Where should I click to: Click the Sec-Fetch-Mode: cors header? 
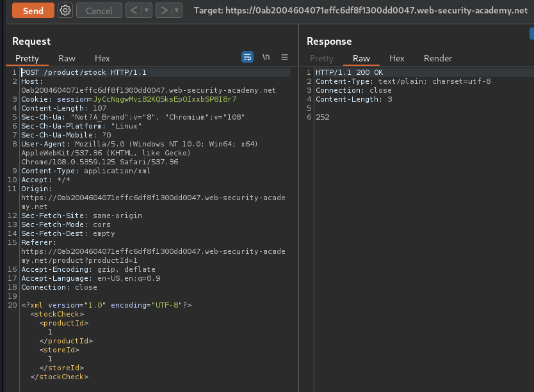pos(66,224)
